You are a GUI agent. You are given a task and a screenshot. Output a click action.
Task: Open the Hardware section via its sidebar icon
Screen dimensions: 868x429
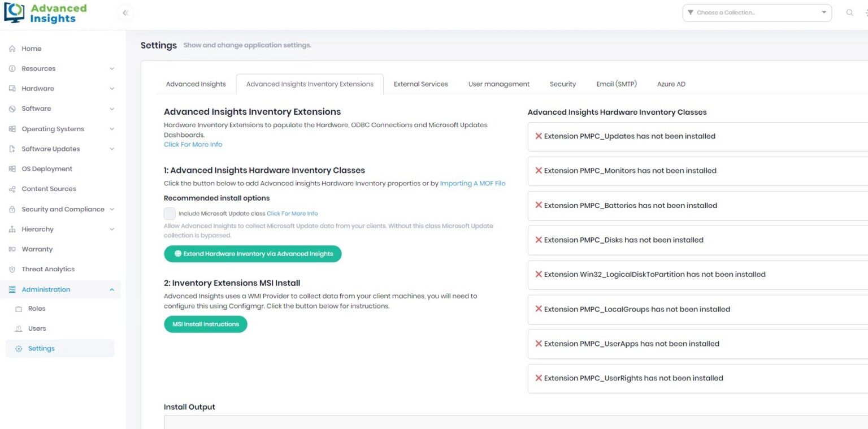(12, 88)
